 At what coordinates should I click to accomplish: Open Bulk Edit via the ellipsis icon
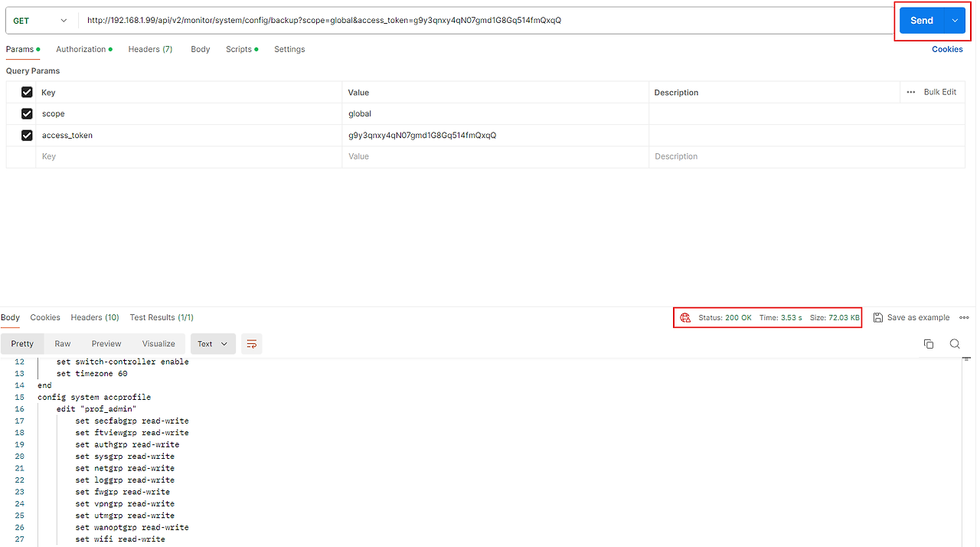pos(910,92)
